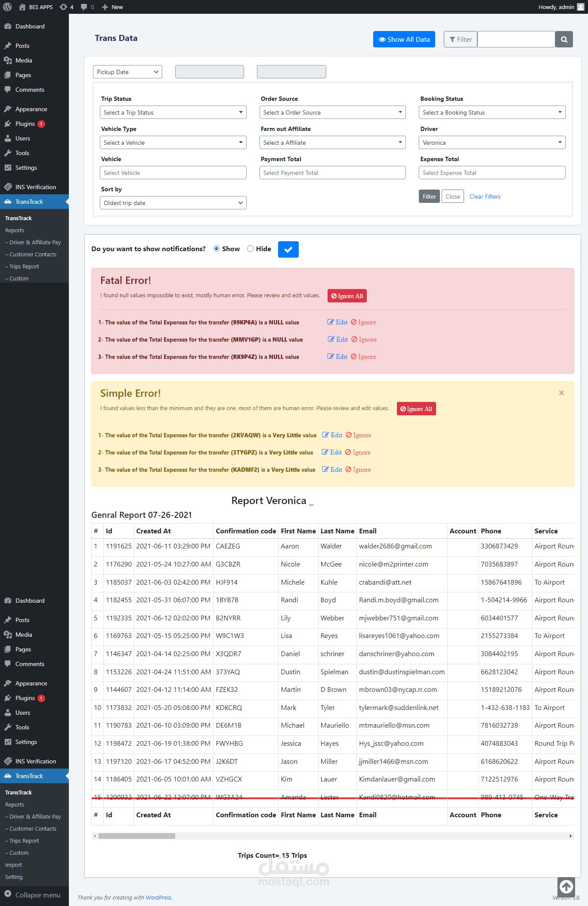Viewport: 588px width, 906px height.
Task: Click the scrollbar right arrow under table
Action: click(571, 836)
